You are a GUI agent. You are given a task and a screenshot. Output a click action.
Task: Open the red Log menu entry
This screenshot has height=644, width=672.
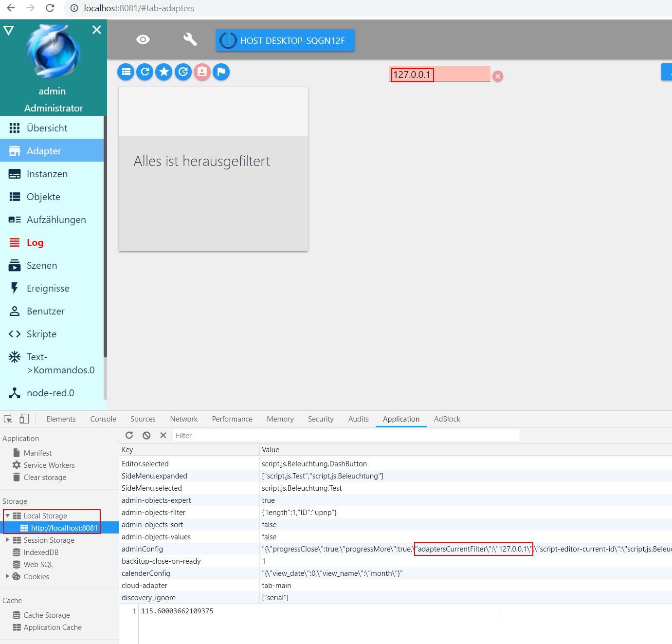(x=52, y=242)
